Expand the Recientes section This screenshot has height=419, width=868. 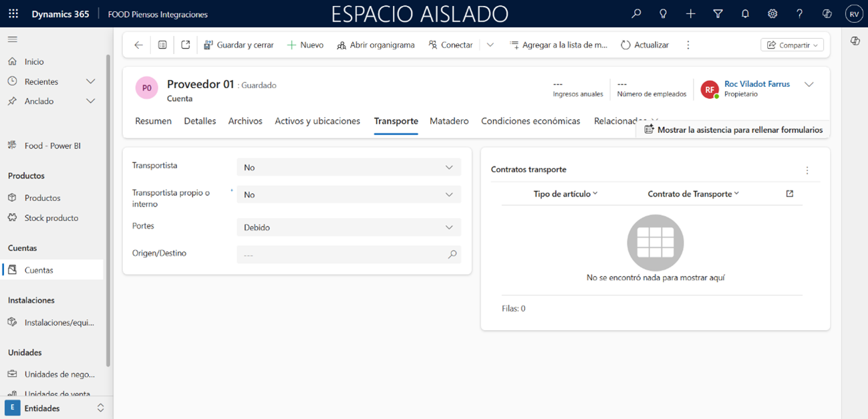click(x=90, y=82)
